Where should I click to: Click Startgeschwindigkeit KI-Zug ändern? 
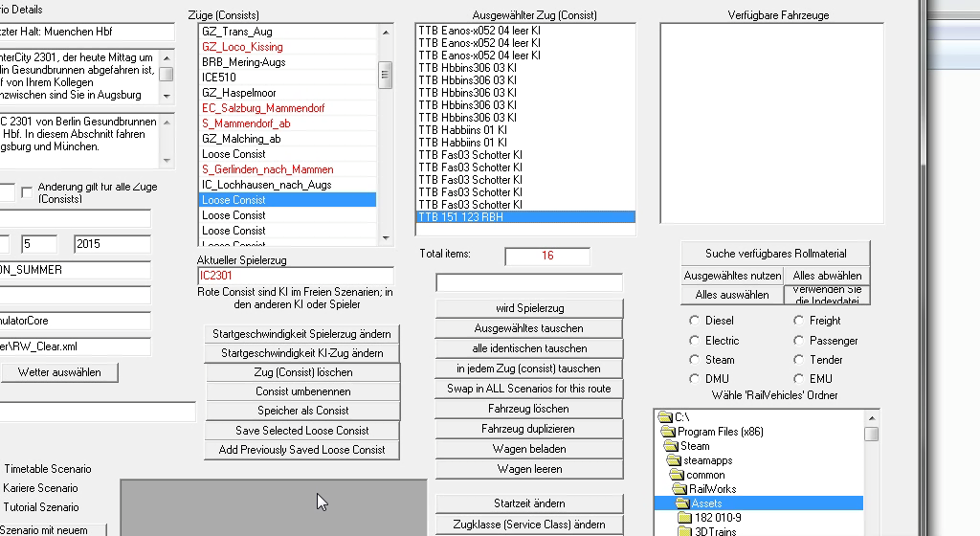pos(301,353)
